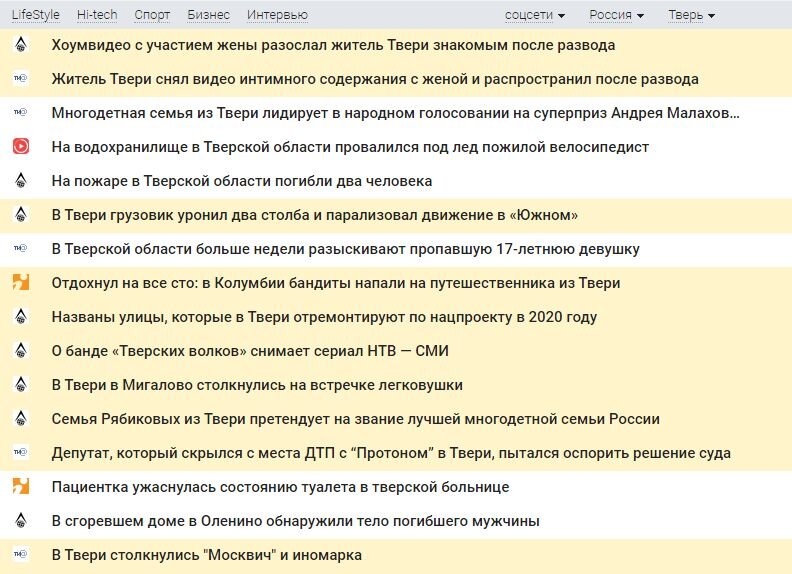Open article 'Пациентка ужаснулась состоянию туалета'
This screenshot has height=574, width=792.
click(x=280, y=487)
